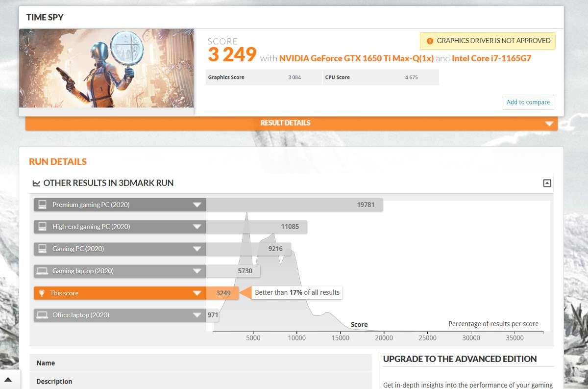Click the Add to compare button
Viewport: 588px width, 389px height.
click(x=528, y=102)
